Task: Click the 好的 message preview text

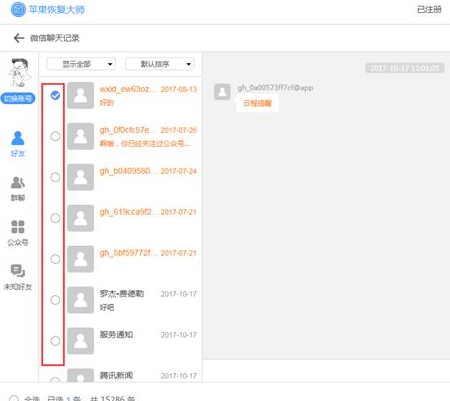Action: (107, 103)
